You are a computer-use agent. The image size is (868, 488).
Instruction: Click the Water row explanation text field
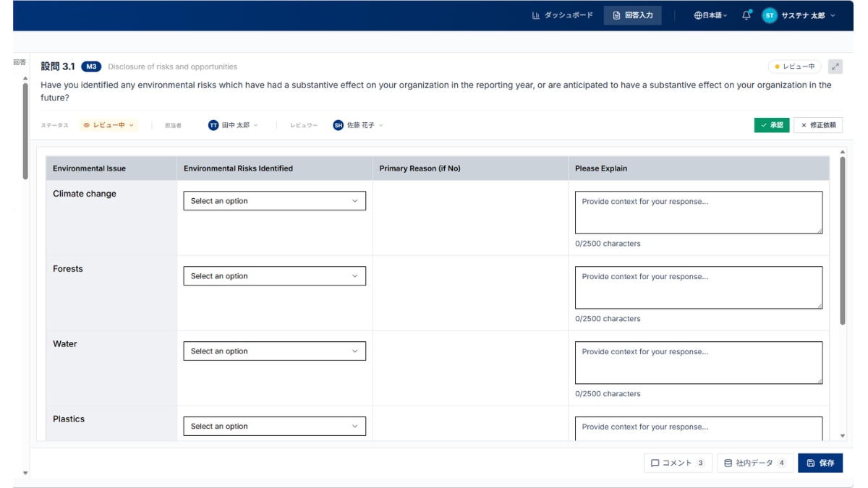[x=697, y=361]
